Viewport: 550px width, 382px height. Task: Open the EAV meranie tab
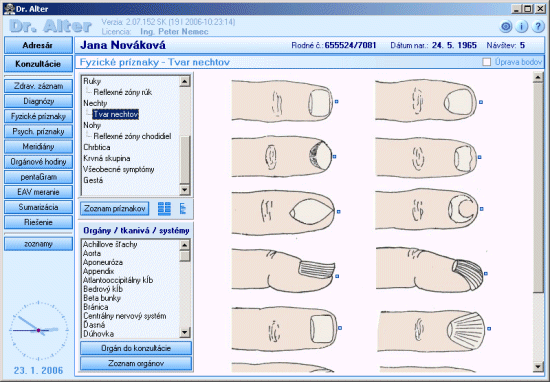tap(38, 192)
